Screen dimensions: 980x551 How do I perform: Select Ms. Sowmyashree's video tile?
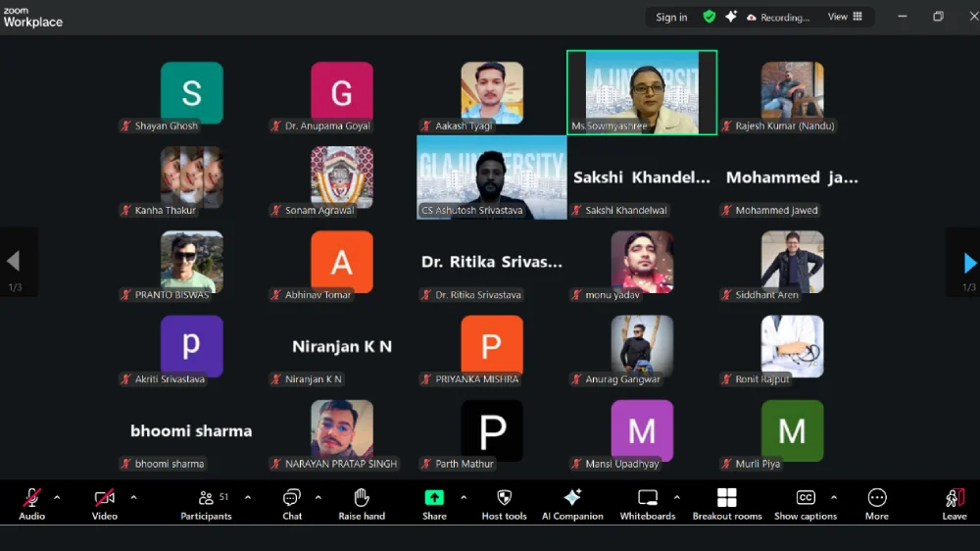(642, 91)
